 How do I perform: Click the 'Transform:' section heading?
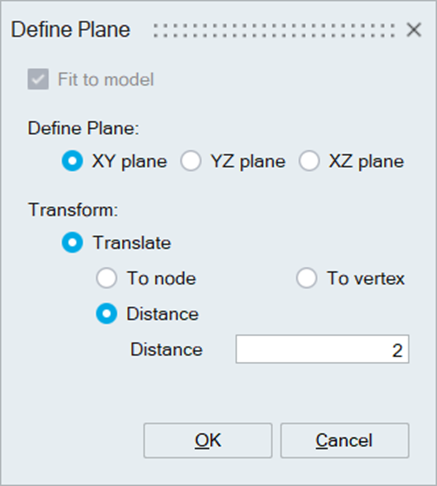pos(73,210)
